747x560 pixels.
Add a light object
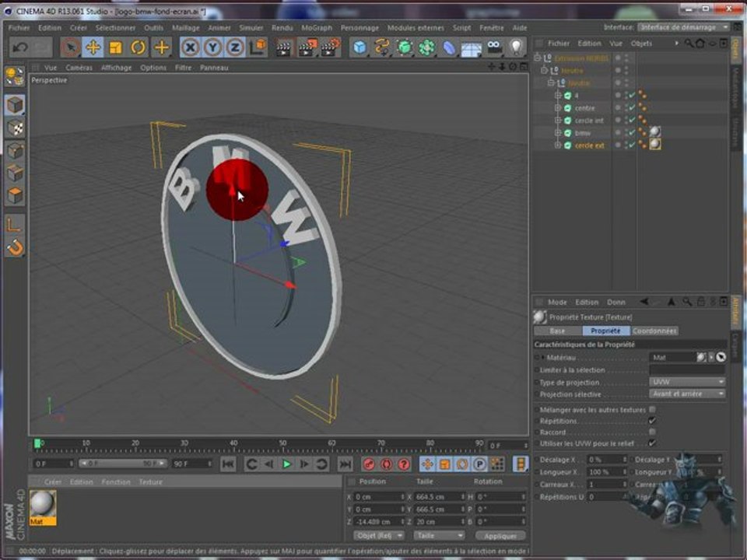click(x=517, y=47)
